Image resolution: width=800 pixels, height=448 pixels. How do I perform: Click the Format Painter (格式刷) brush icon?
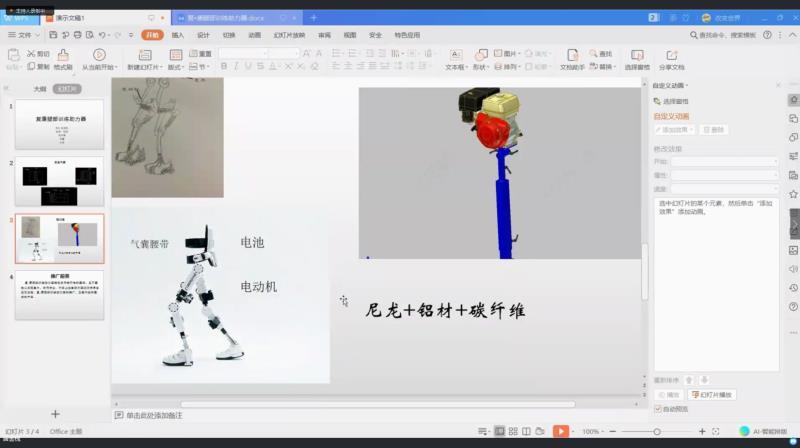(x=63, y=55)
